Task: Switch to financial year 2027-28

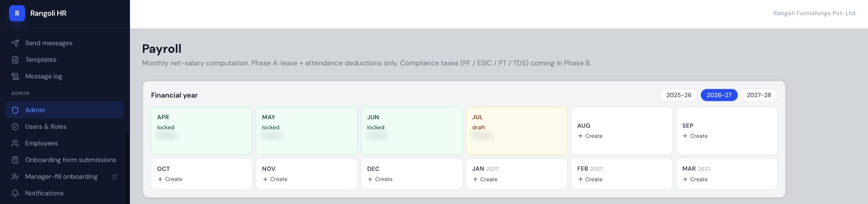Action: coord(759,95)
